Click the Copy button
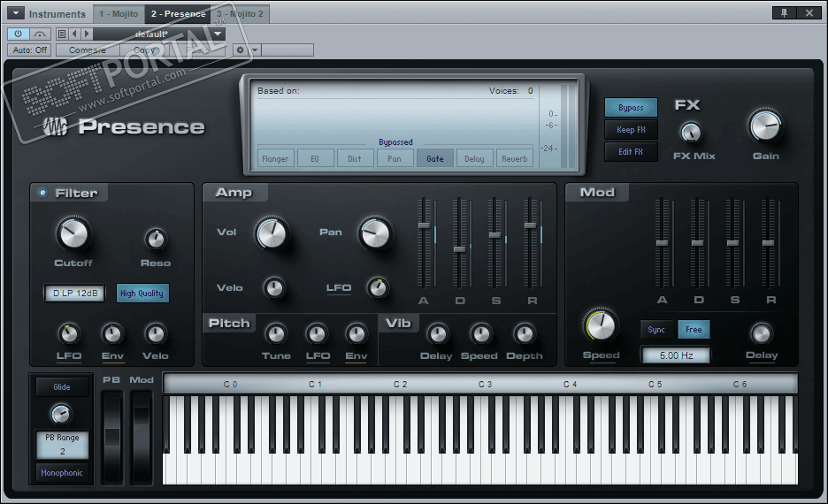The height and width of the screenshot is (504, 828). pos(143,50)
